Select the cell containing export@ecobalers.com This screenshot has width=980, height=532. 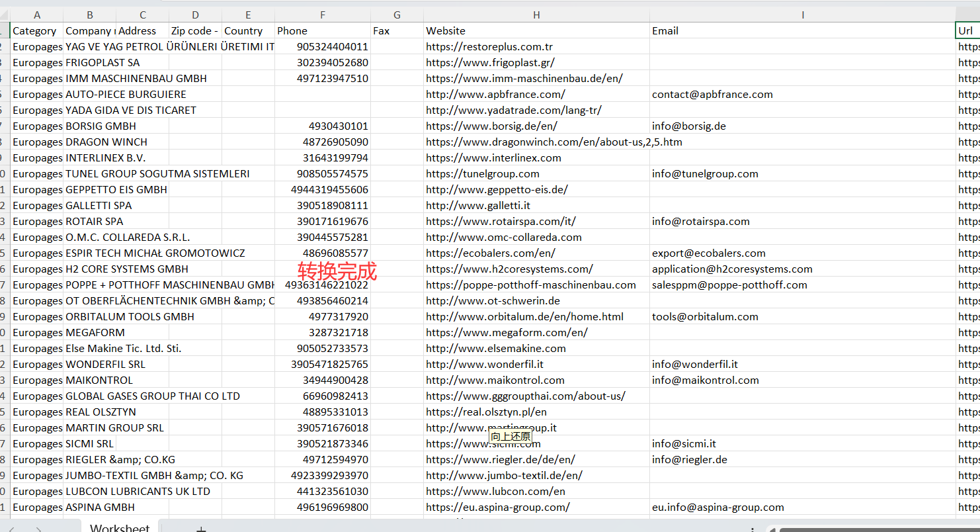708,253
